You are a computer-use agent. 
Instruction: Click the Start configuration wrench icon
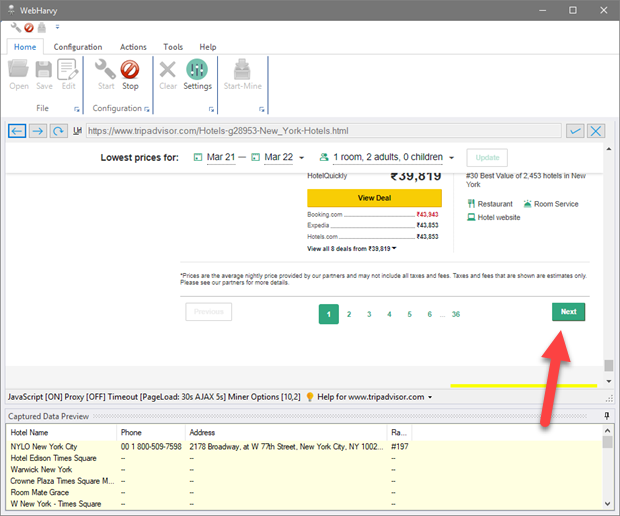click(105, 74)
